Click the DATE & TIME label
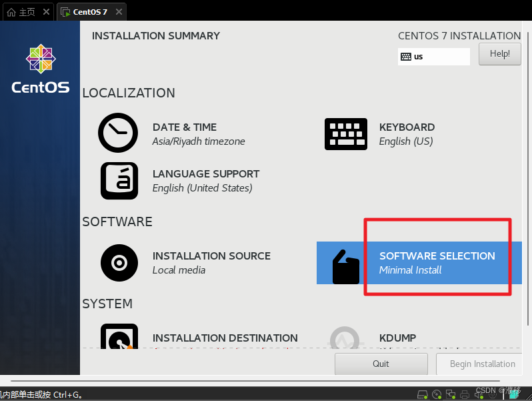532x401 pixels. (x=185, y=127)
